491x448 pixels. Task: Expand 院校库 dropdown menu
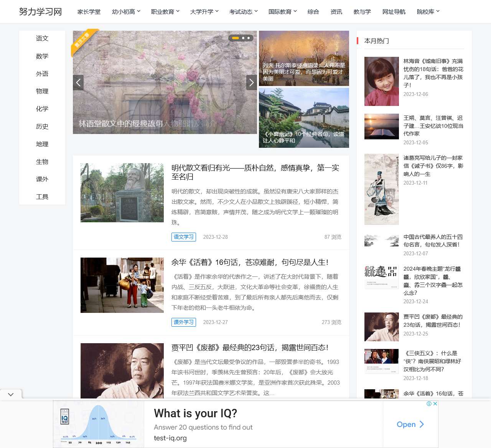click(x=428, y=12)
